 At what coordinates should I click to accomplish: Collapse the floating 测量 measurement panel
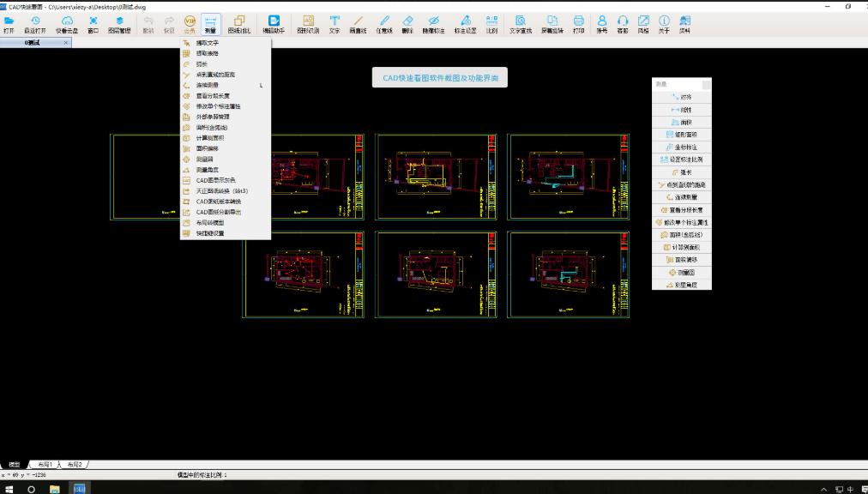(704, 83)
